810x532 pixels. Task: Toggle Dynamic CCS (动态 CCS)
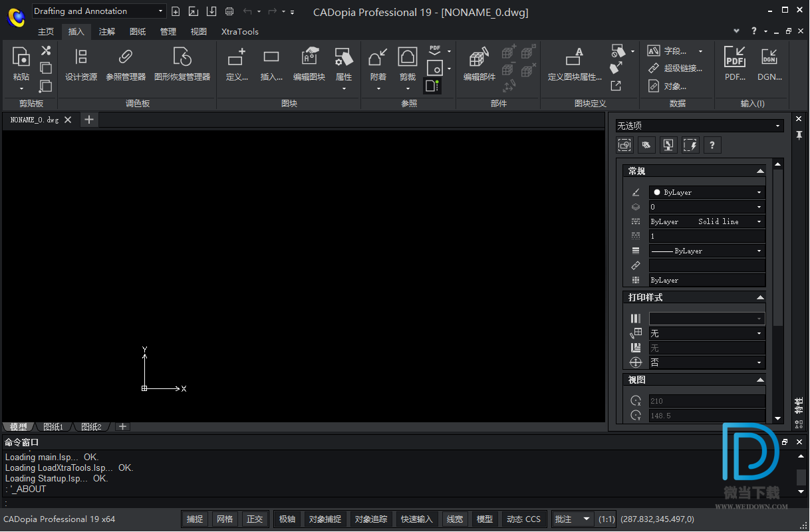pyautogui.click(x=524, y=519)
